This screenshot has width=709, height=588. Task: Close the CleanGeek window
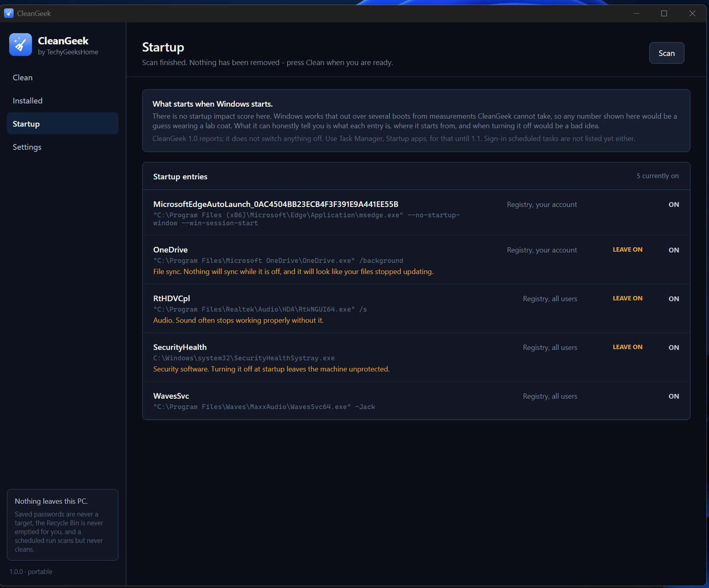tap(692, 13)
